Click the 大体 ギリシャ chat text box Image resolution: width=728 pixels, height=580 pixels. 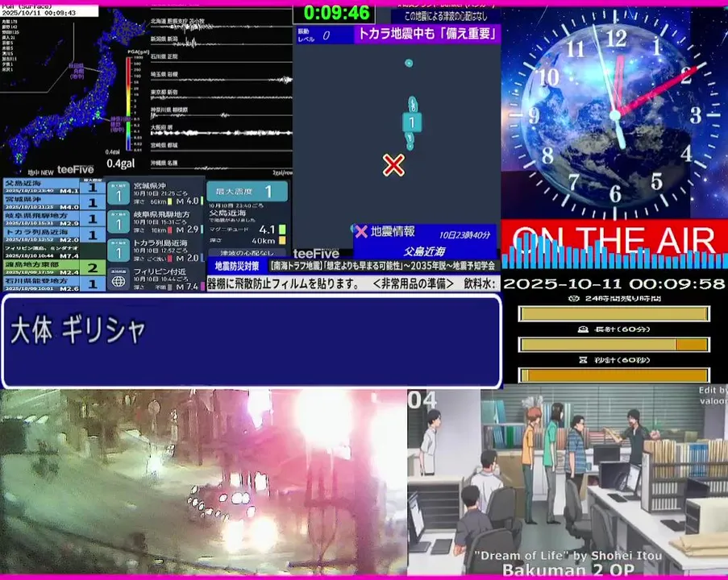(x=252, y=341)
